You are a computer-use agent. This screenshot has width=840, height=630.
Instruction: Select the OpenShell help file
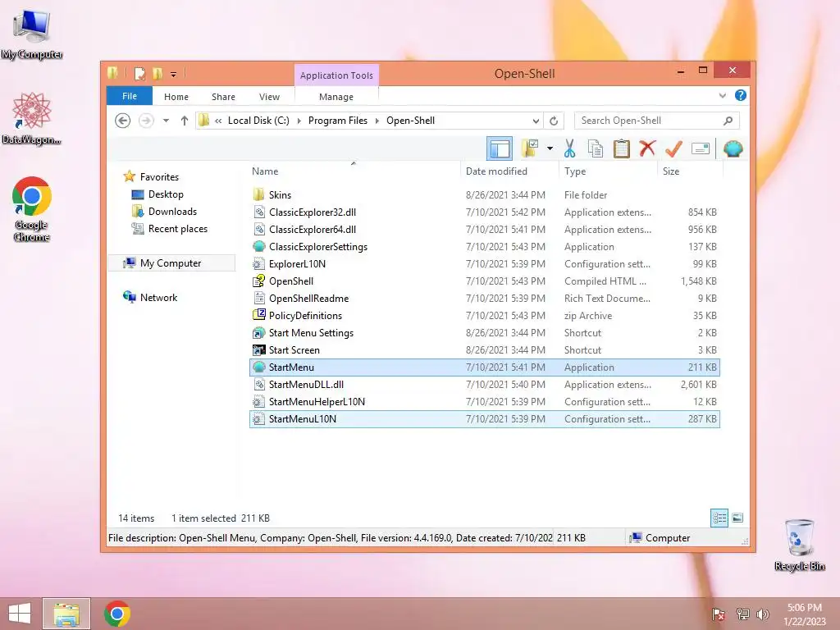pos(484,281)
